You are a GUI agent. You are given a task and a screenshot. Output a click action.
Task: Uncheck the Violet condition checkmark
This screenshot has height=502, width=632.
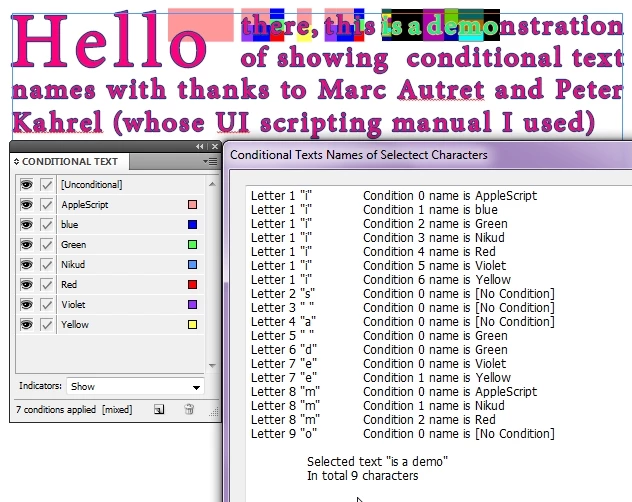tap(47, 305)
